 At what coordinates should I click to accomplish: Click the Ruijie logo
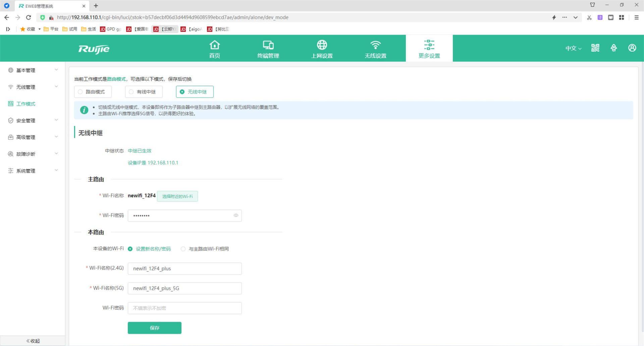click(94, 49)
